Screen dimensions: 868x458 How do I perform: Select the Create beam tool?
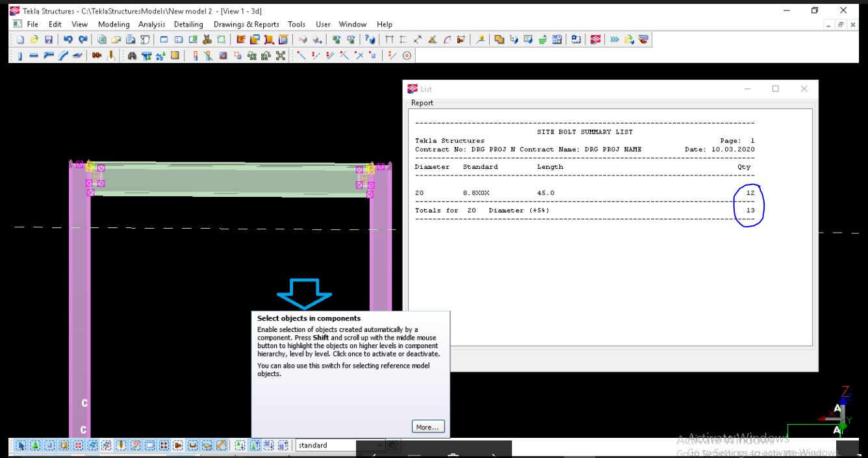pos(32,57)
